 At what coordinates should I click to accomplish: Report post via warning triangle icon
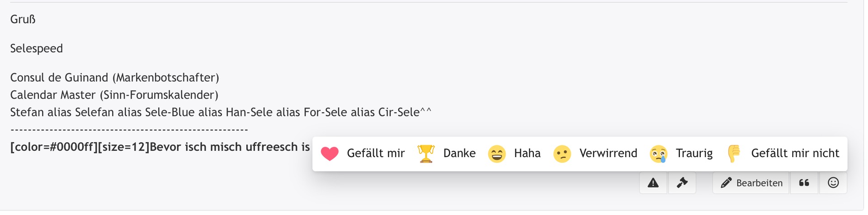653,183
